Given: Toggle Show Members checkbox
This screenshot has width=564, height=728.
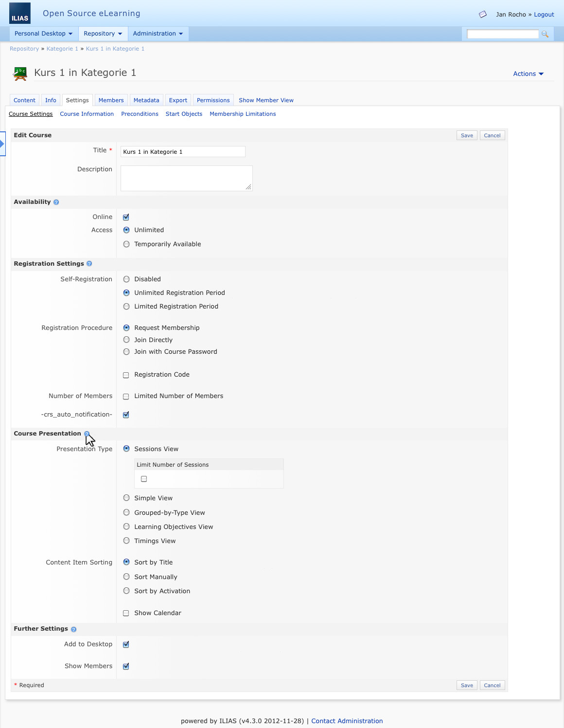Looking at the screenshot, I should pos(126,667).
